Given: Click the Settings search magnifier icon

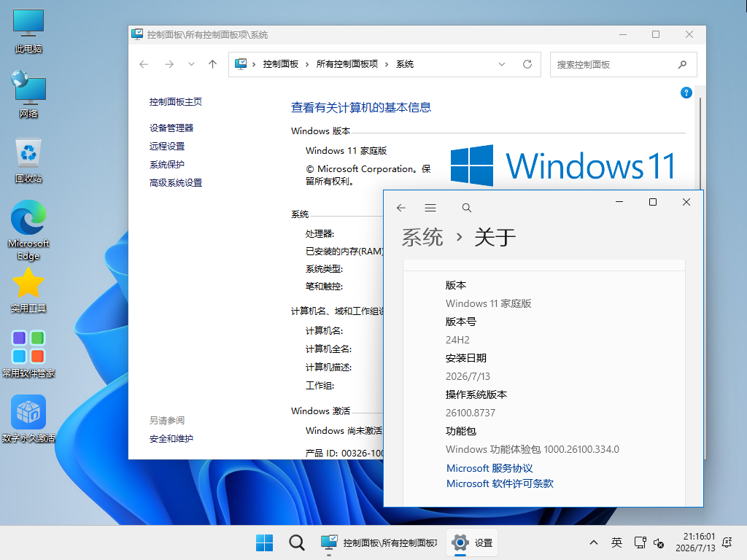Looking at the screenshot, I should tap(467, 208).
